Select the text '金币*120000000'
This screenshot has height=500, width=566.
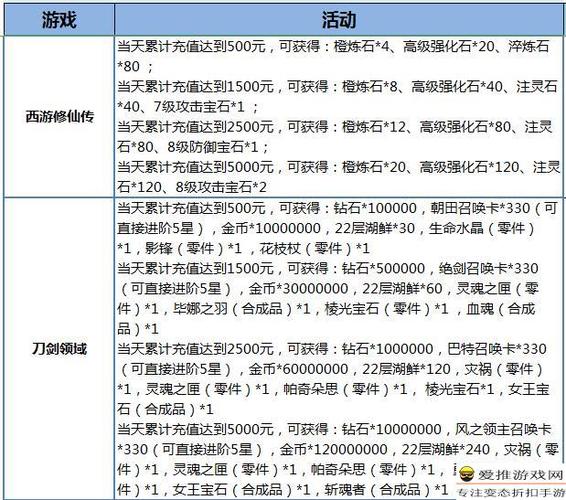(334, 449)
